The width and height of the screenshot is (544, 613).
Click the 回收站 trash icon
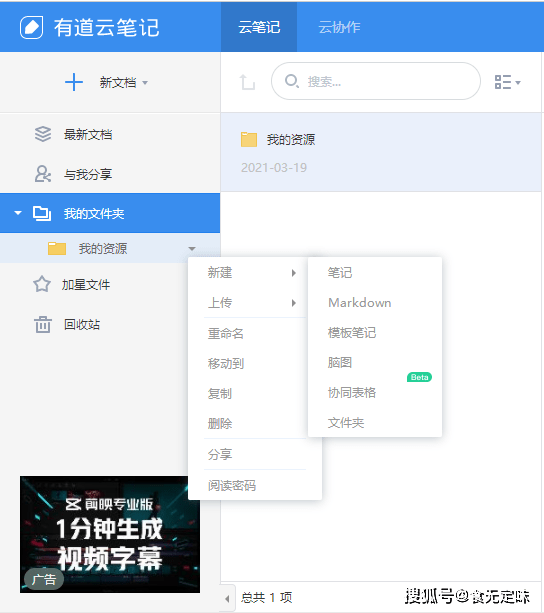click(x=43, y=324)
